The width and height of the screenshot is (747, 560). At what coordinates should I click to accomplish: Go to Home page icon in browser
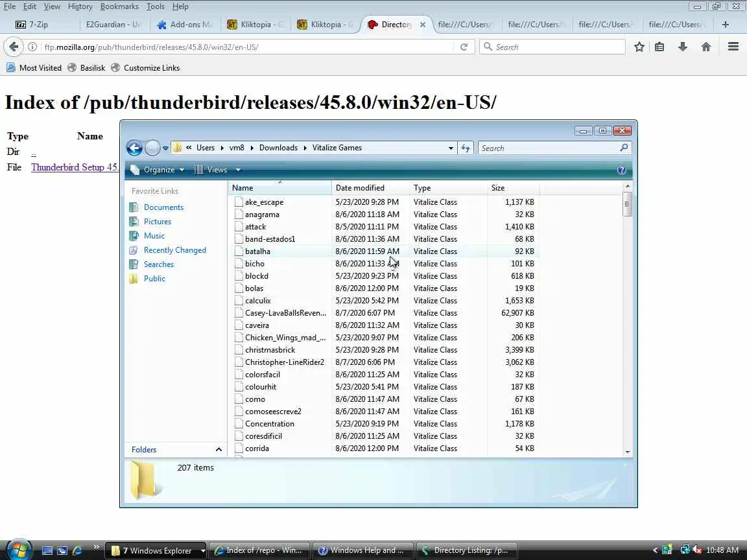pos(706,47)
